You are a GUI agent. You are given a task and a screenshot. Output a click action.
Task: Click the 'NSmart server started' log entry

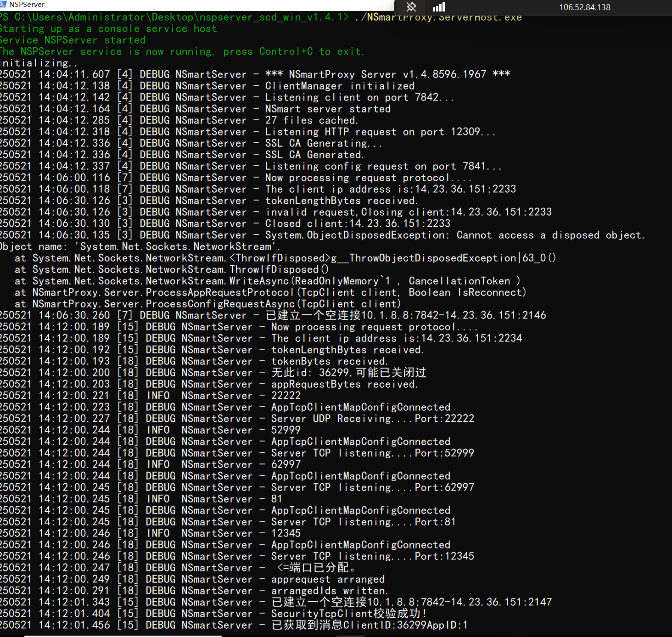click(196, 109)
